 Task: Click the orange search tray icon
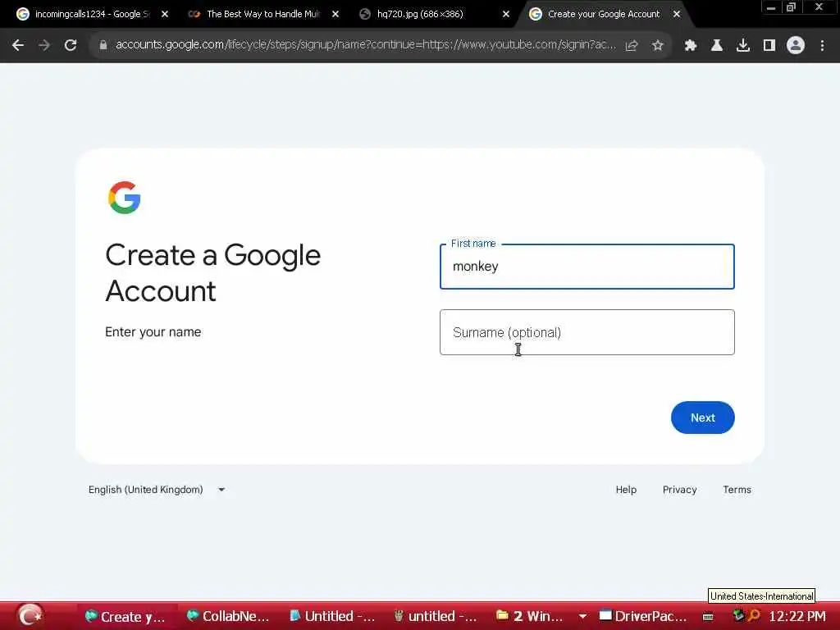pos(755,615)
